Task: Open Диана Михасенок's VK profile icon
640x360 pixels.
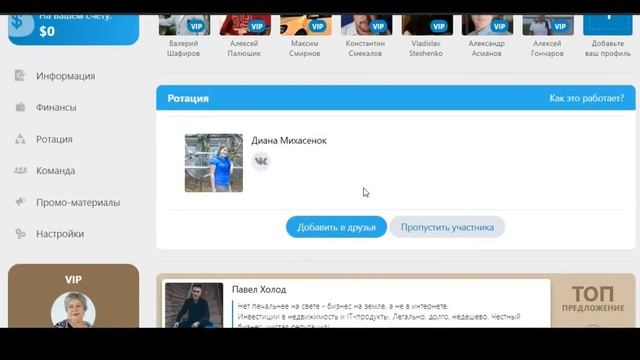Action: tap(261, 161)
